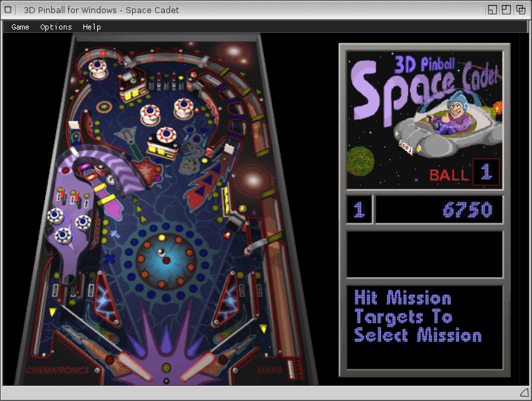532x401 pixels.
Task: Click the player number box showing 1
Action: tap(359, 210)
